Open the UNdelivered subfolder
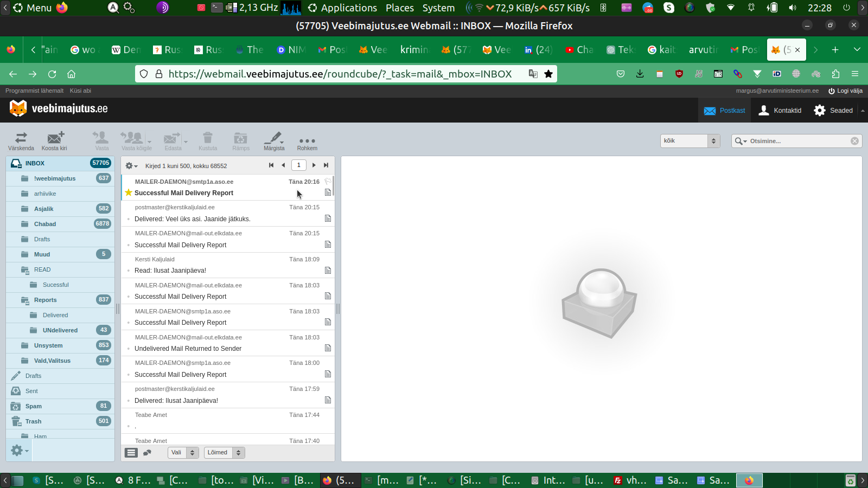 click(60, 330)
